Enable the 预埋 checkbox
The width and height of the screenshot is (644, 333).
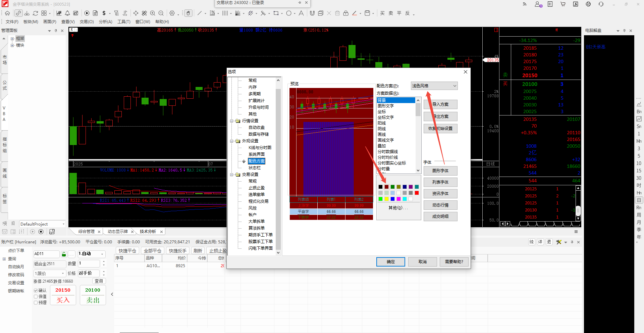click(x=36, y=302)
